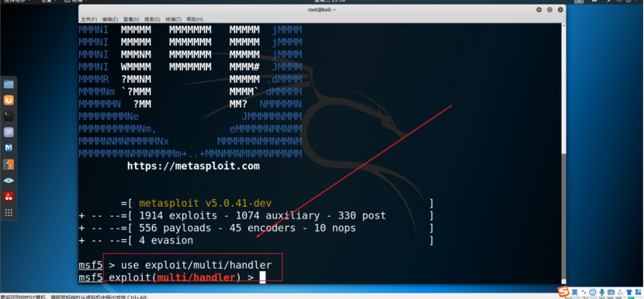Click the https://metasploit.com banner text

tap(193, 166)
